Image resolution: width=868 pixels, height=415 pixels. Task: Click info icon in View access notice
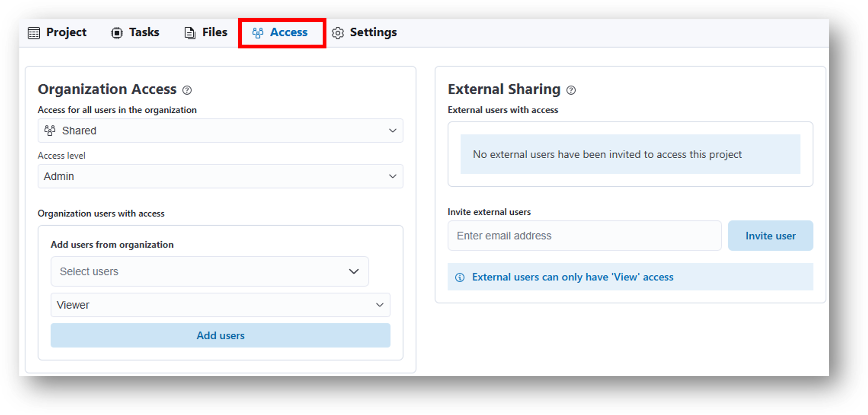[459, 277]
